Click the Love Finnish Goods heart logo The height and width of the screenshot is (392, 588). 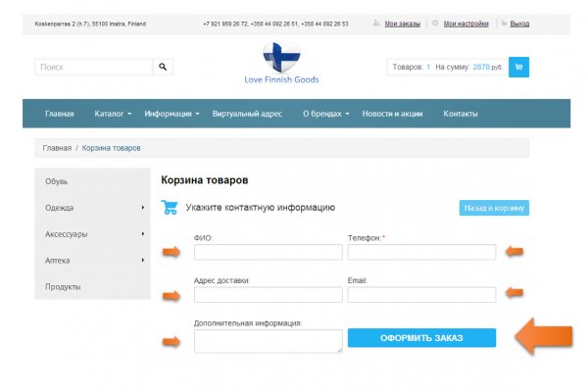(281, 58)
